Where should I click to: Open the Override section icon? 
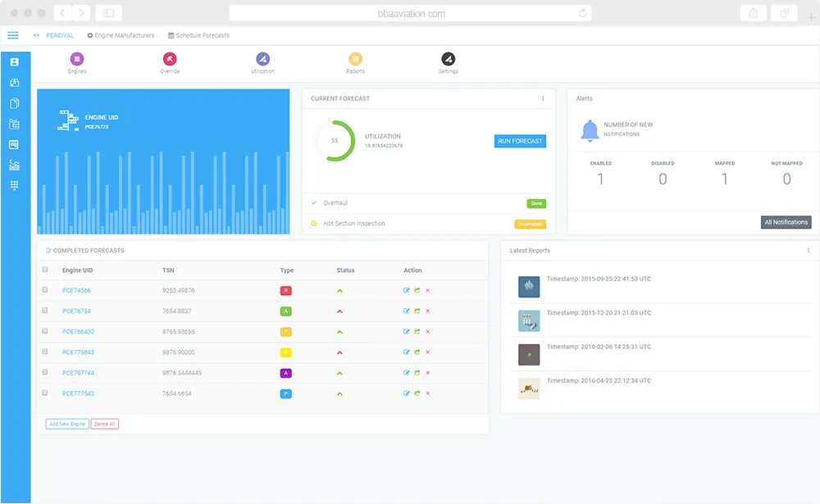point(170,59)
